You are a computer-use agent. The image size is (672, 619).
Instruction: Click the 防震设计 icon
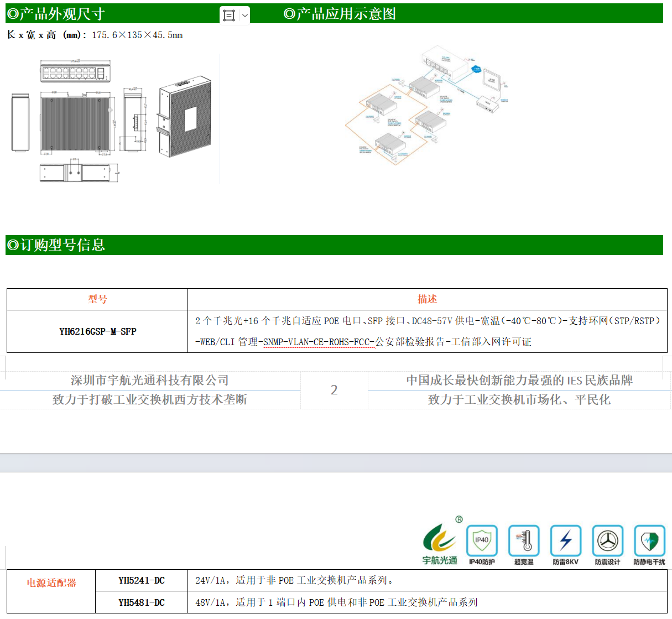[607, 540]
